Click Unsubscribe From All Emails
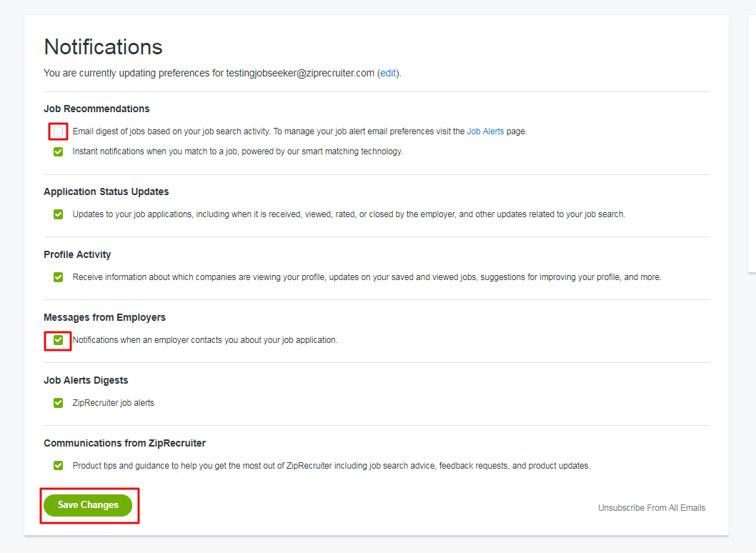The width and height of the screenshot is (756, 553). (x=651, y=508)
